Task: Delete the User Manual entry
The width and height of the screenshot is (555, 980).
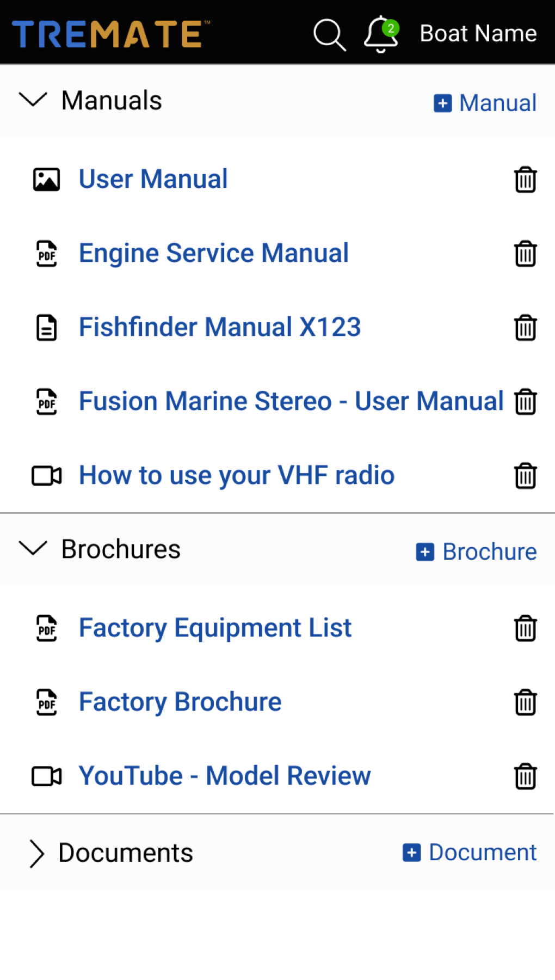Action: click(x=525, y=180)
